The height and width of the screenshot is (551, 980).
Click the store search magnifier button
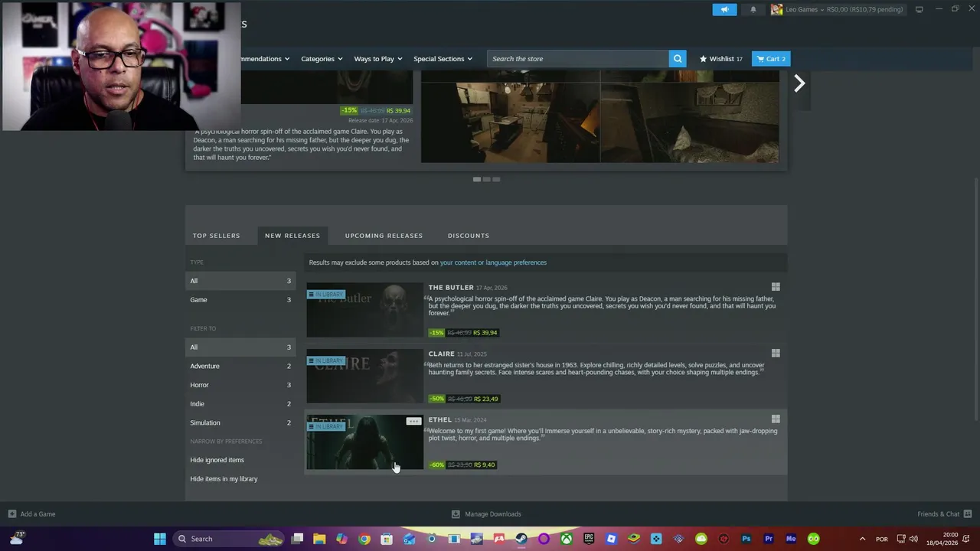click(678, 59)
